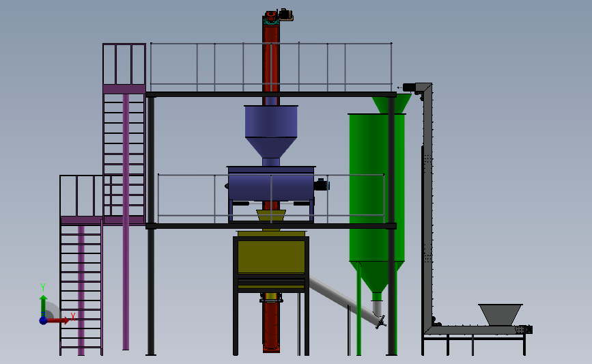This screenshot has width=592, height=364.
Task: Select the large olive-yellow storage bin
Action: click(271, 257)
